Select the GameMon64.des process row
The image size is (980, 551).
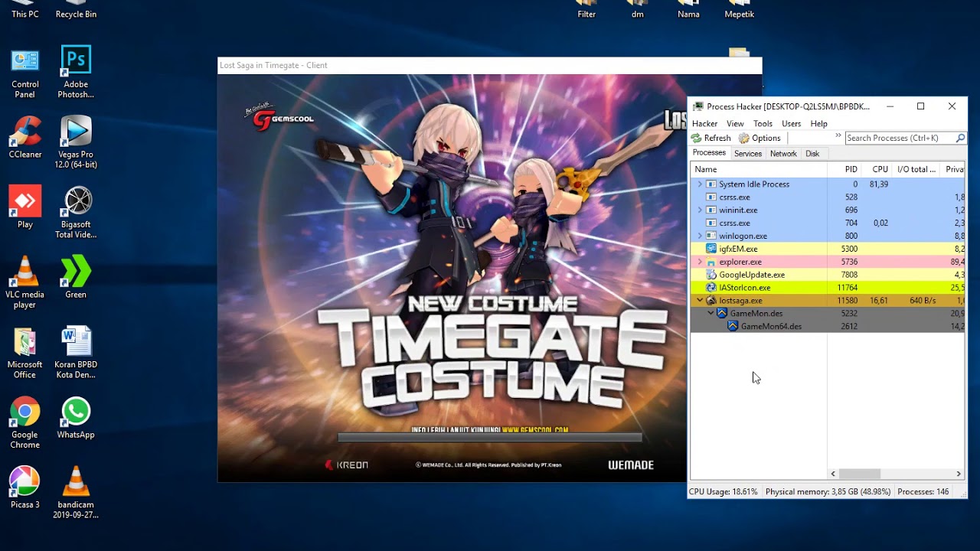click(828, 327)
